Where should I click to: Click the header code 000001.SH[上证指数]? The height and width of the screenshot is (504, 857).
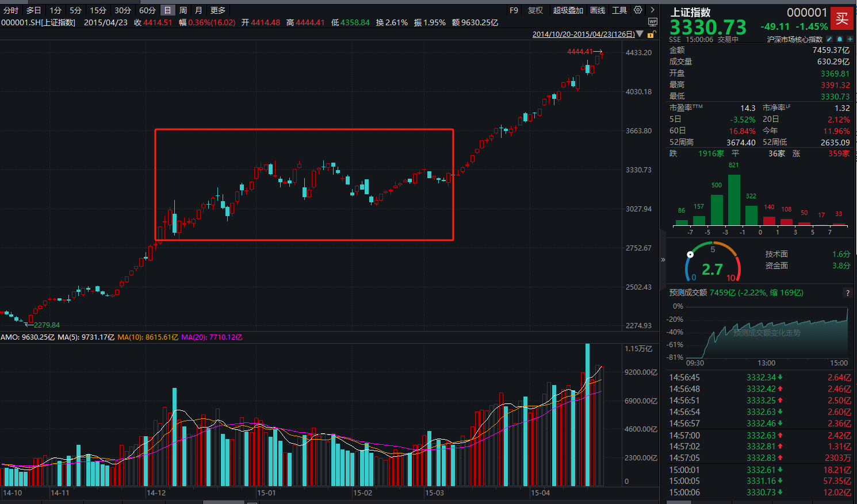[39, 22]
